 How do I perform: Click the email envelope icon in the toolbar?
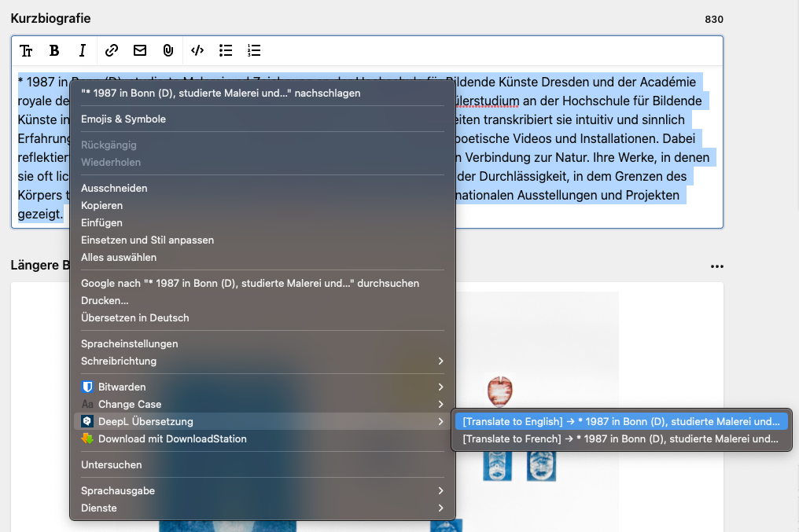tap(139, 50)
